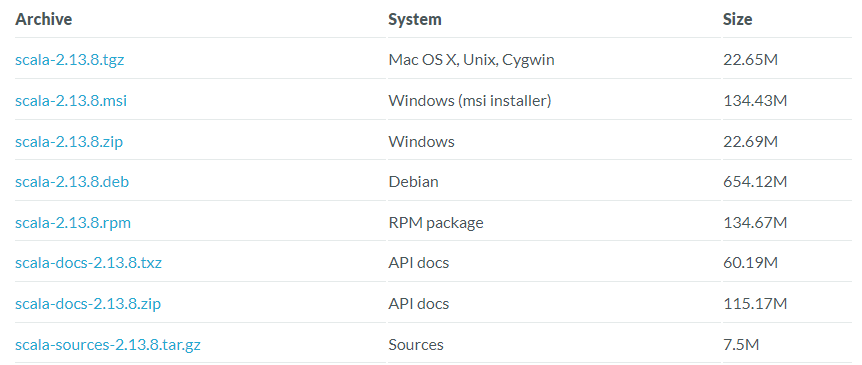Select the Debian system cell

point(413,182)
